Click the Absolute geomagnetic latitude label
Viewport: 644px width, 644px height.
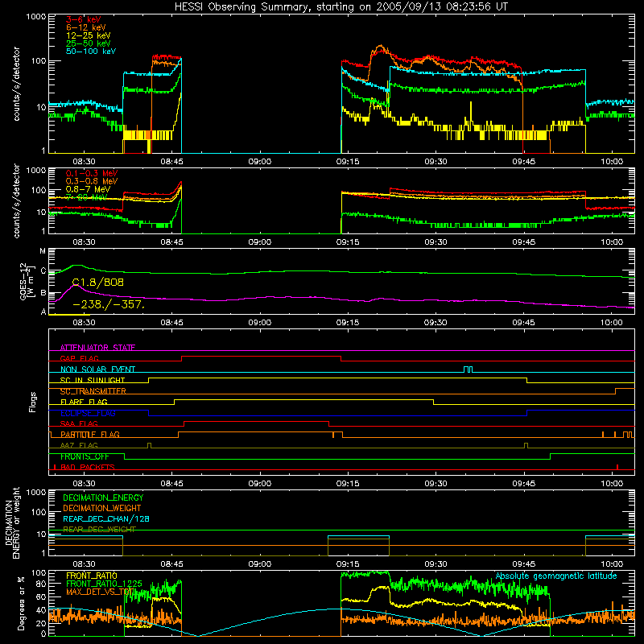coord(556,576)
